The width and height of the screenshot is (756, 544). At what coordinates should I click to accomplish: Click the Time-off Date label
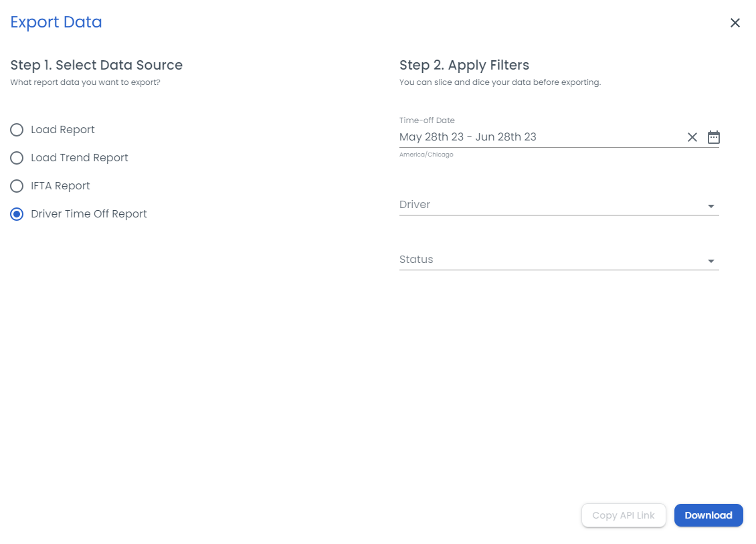coord(427,120)
